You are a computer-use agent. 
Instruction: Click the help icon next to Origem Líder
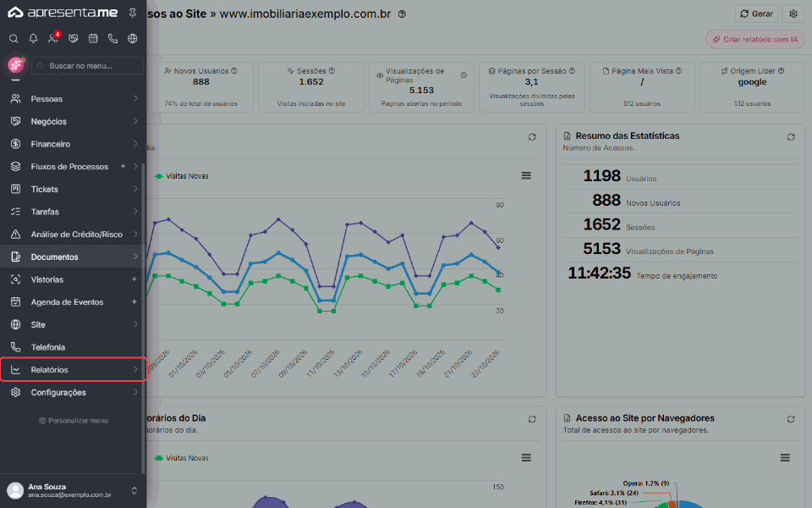781,70
